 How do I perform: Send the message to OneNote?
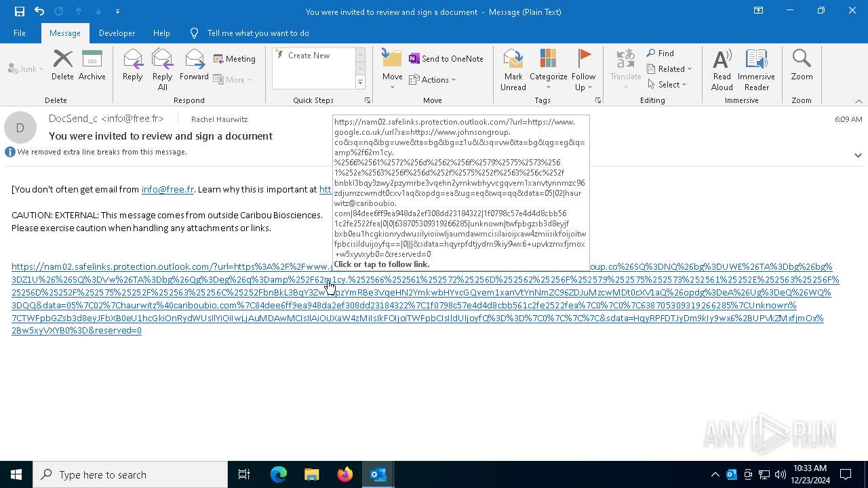[446, 59]
